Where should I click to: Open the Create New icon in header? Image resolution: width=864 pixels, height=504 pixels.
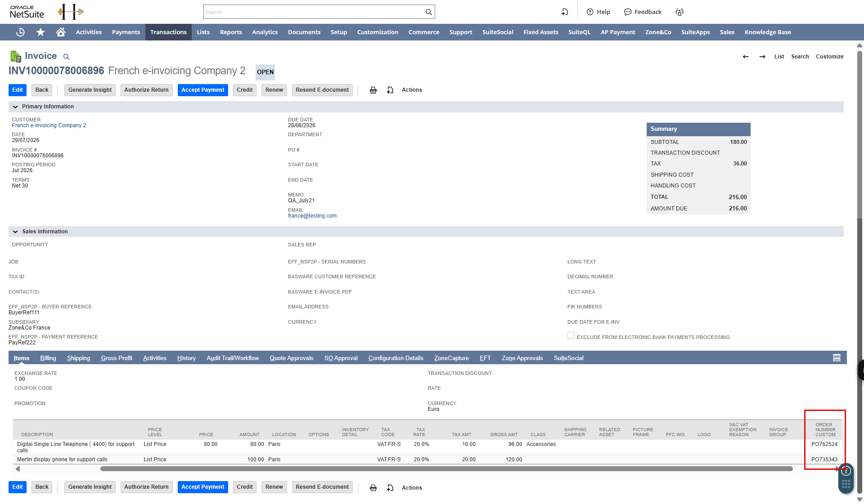tap(565, 12)
